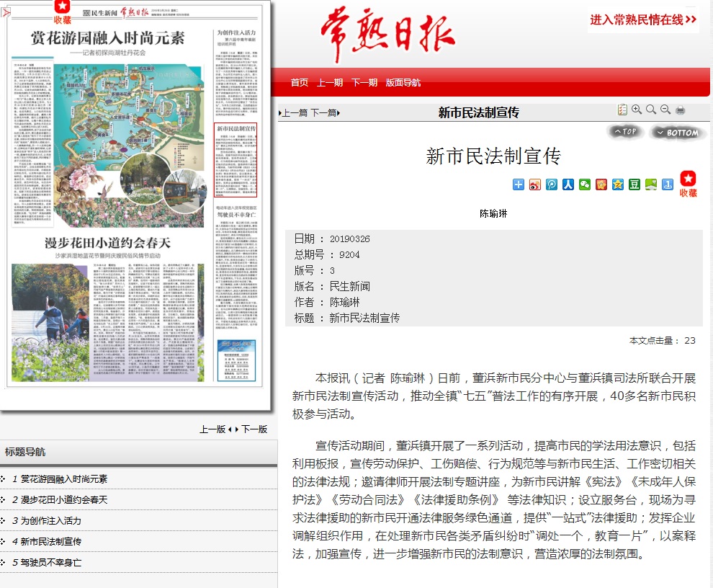
Task: Click the date value 20190326
Action: pos(350,239)
